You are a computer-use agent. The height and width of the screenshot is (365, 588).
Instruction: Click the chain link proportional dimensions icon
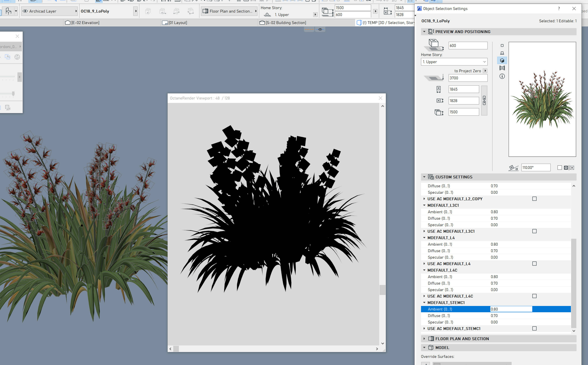click(484, 100)
